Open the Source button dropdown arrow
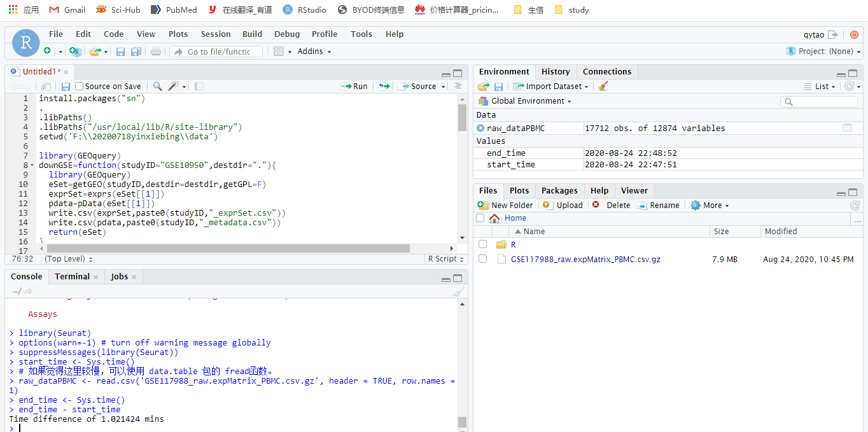 click(443, 86)
